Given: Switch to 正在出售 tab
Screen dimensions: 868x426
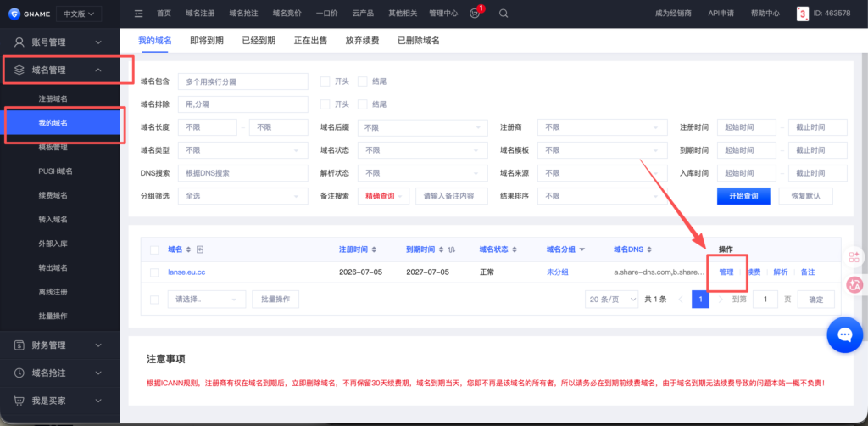Looking at the screenshot, I should click(310, 41).
